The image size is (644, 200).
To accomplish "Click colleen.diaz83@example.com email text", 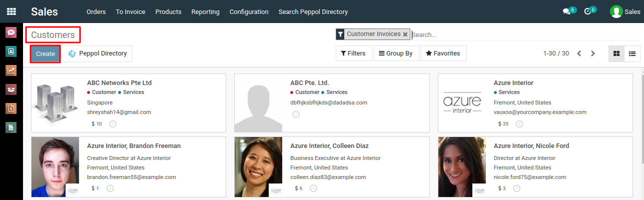I will (328, 177).
